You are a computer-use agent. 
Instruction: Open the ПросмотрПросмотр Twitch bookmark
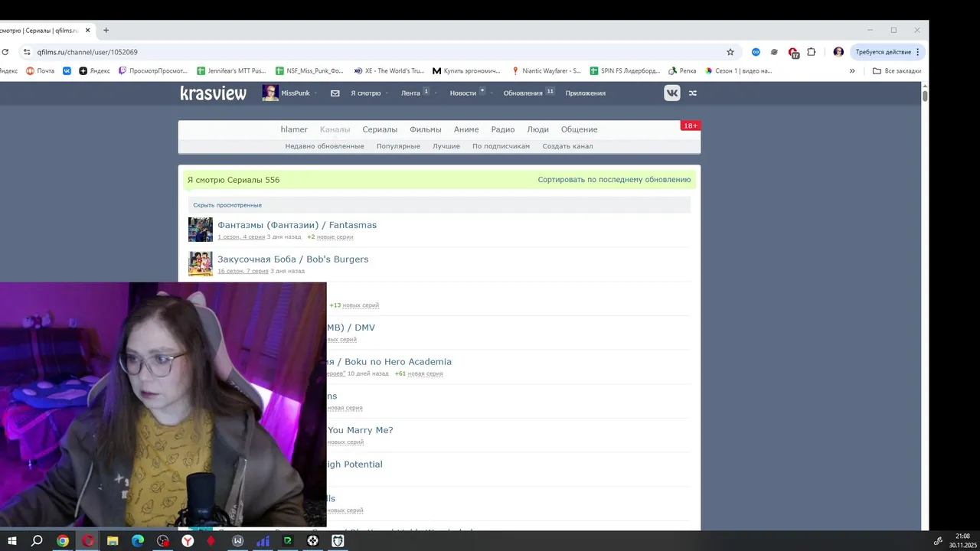tap(153, 70)
